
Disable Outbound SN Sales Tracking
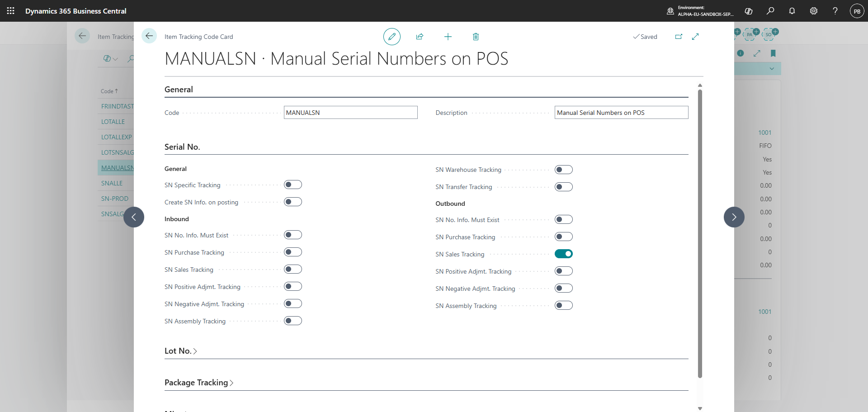pos(564,254)
